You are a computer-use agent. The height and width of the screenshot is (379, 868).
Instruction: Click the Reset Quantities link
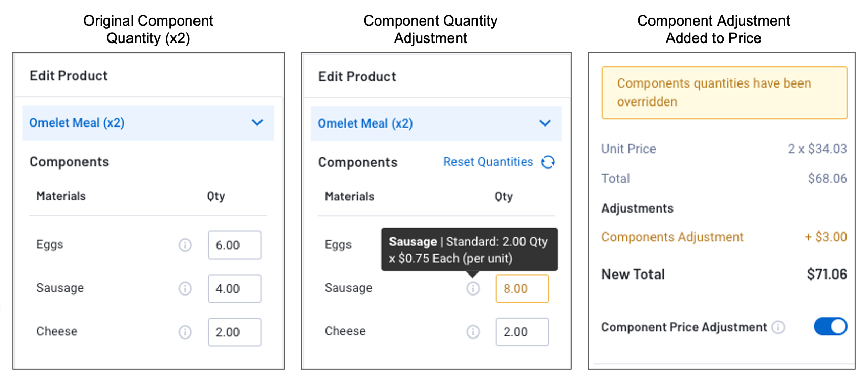488,162
